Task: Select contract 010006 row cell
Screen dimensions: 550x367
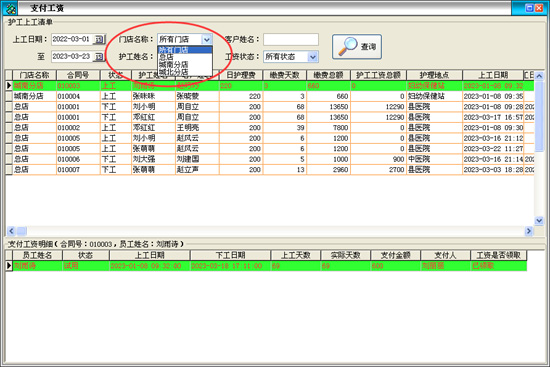Action: (x=78, y=159)
